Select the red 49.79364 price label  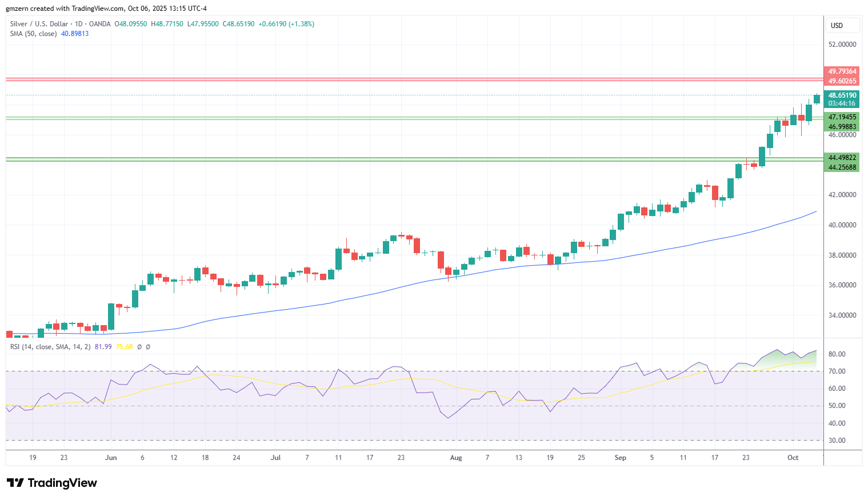coord(842,71)
